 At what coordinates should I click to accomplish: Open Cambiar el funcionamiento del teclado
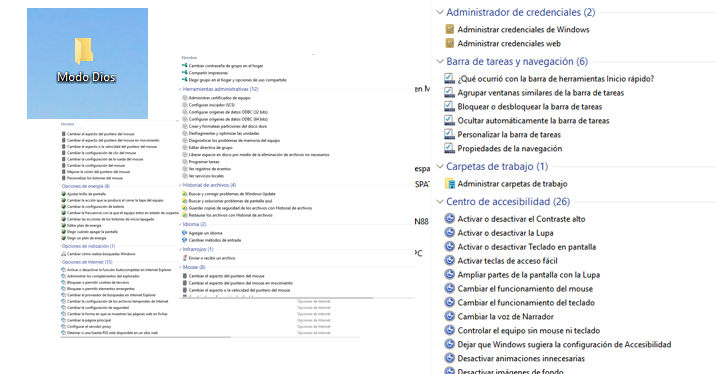(526, 303)
